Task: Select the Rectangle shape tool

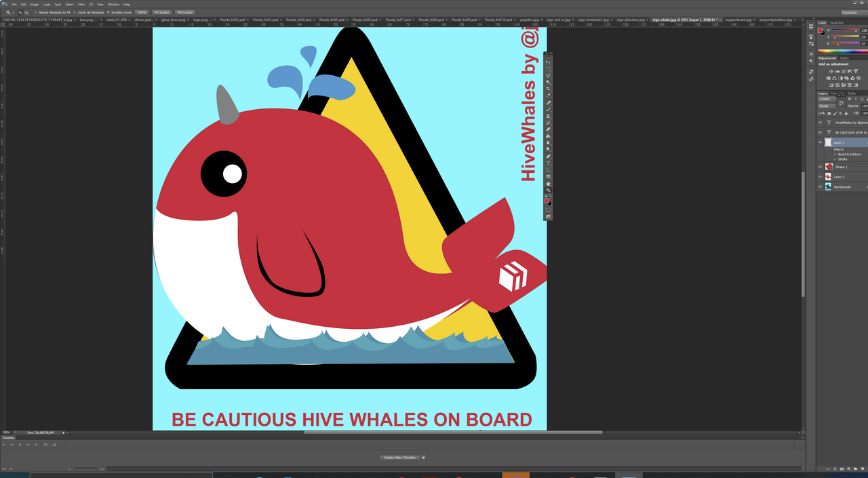Action: point(549,177)
